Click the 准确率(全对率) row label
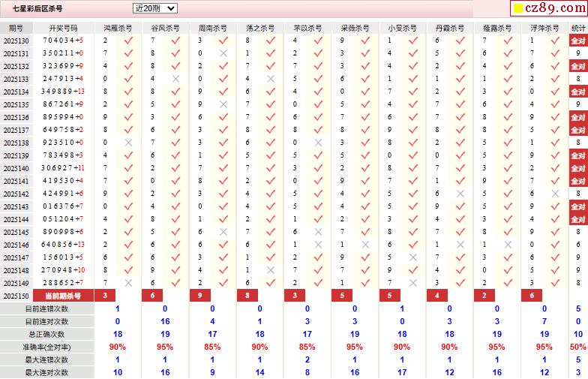Viewport: 588px width, 379px height. tap(46, 347)
